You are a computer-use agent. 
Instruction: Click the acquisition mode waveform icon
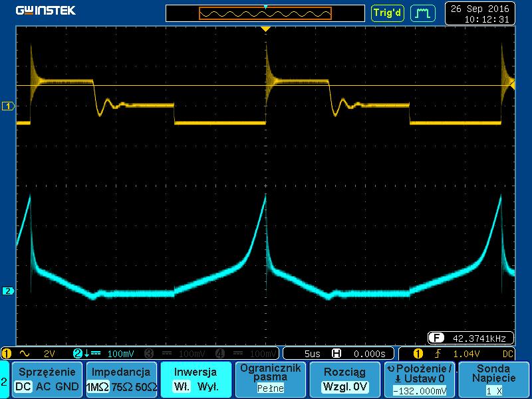point(420,13)
